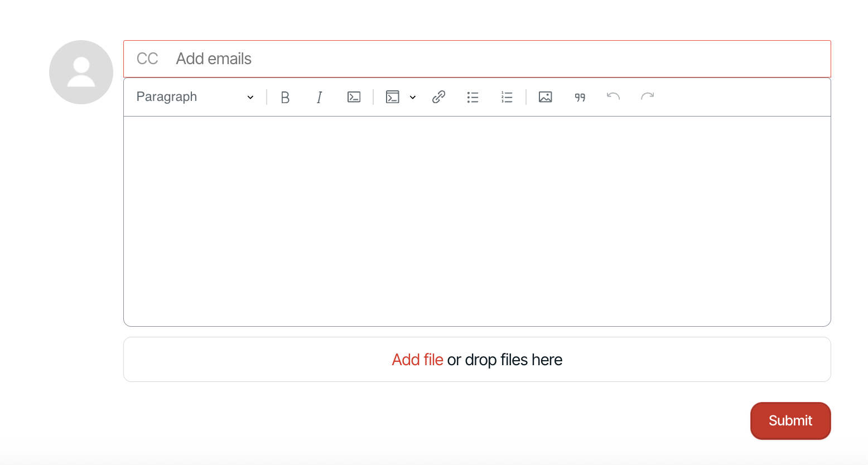868x465 pixels.
Task: Insert a block quote
Action: (580, 97)
